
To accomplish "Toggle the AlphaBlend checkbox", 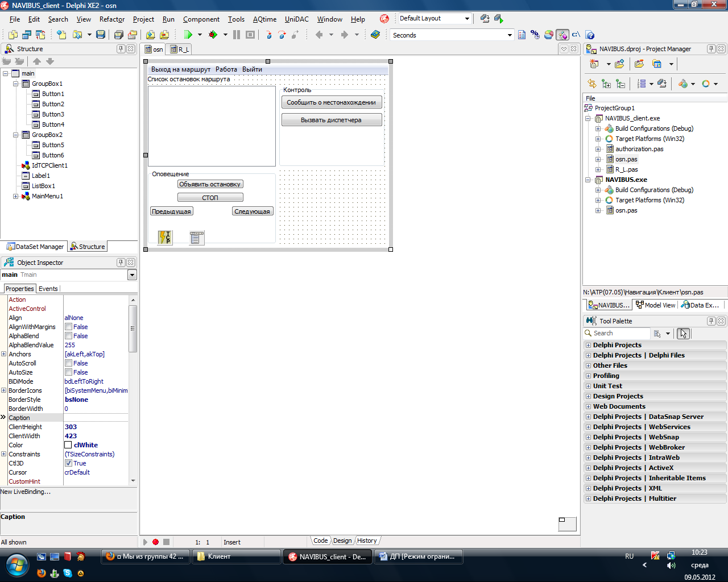I will pyautogui.click(x=68, y=336).
